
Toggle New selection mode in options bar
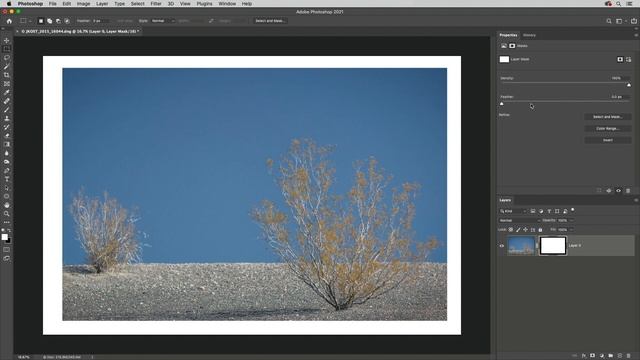point(41,21)
